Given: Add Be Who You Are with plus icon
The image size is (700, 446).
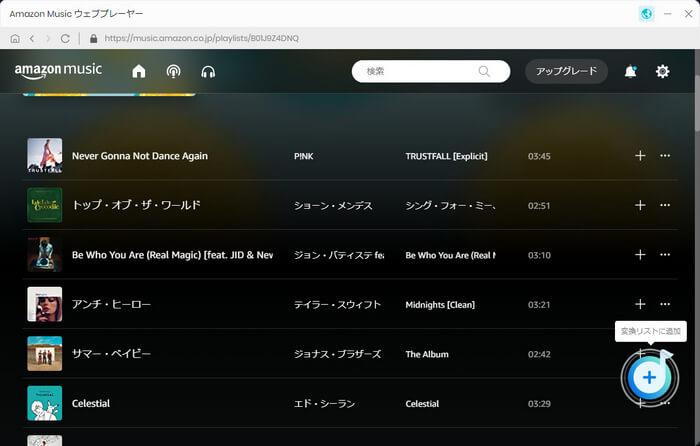Looking at the screenshot, I should [640, 254].
